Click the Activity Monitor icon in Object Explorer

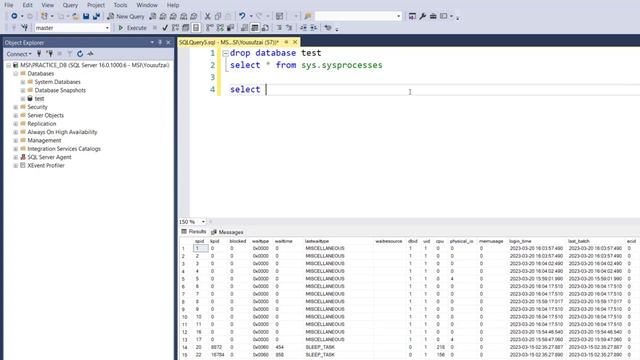[x=90, y=54]
